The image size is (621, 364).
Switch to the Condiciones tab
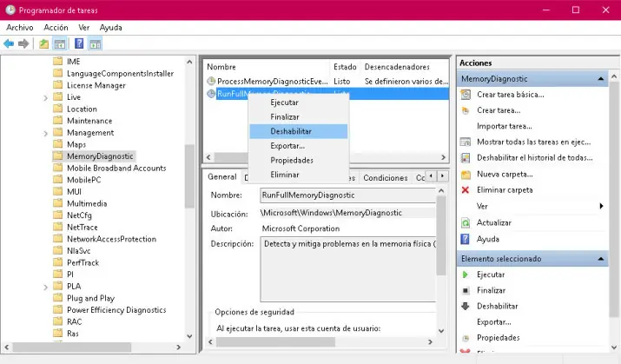[x=386, y=178]
